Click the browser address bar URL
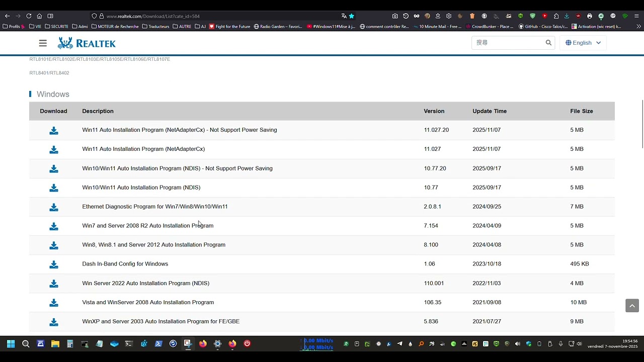This screenshot has width=644, height=362. tap(153, 16)
